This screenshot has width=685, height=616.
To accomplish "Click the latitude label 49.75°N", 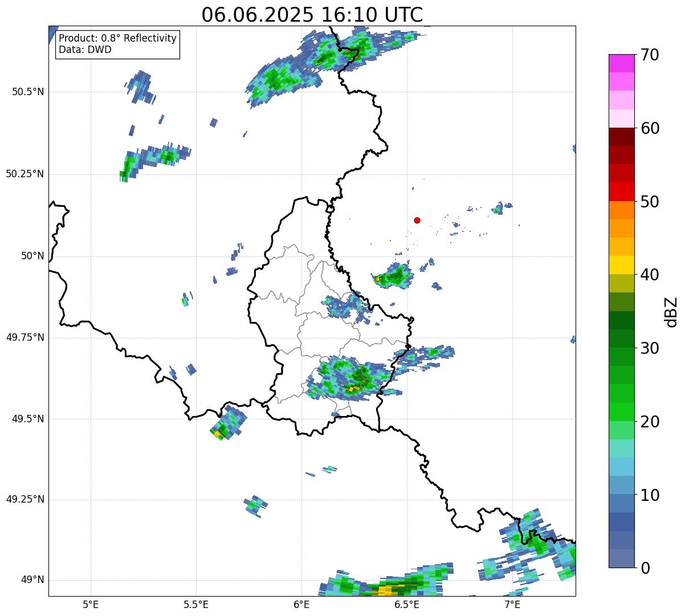I will (25, 337).
